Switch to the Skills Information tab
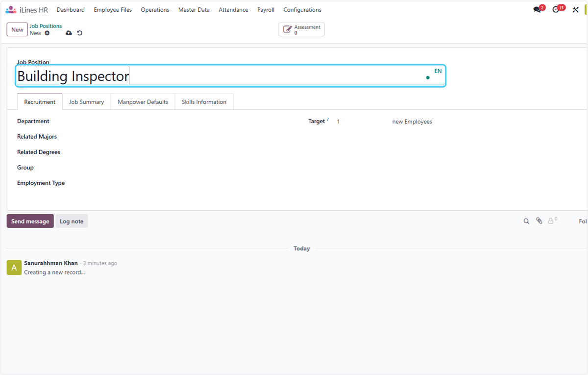Screen dimensions: 588x375 204,102
